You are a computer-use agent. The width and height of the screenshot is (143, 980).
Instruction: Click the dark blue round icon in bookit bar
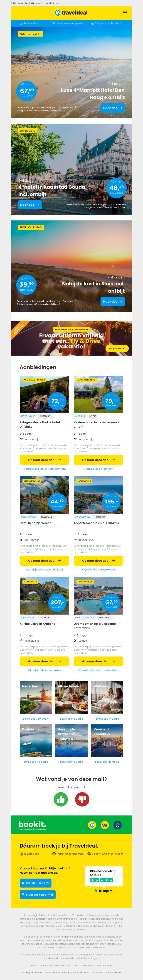118,825
